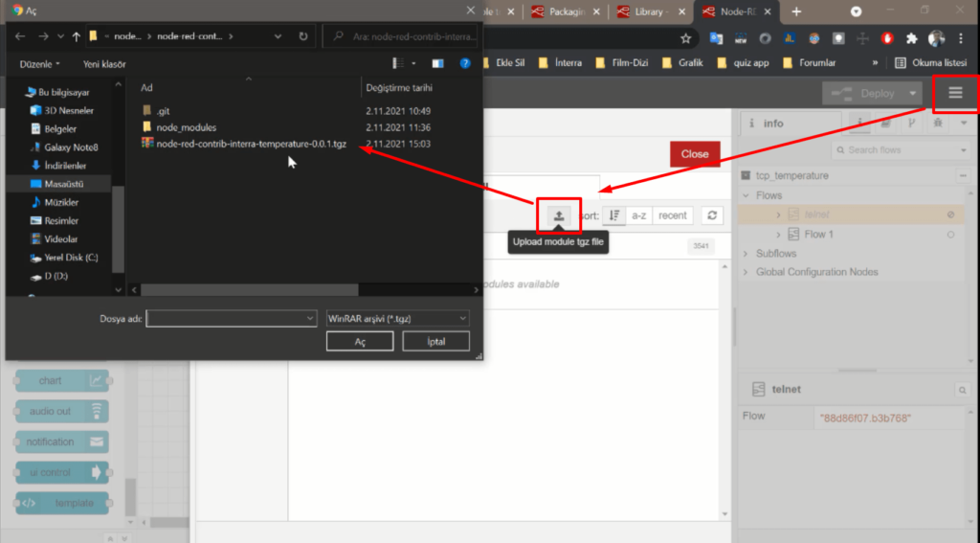Click Yeni klasör new folder button
980x543 pixels.
coord(104,64)
